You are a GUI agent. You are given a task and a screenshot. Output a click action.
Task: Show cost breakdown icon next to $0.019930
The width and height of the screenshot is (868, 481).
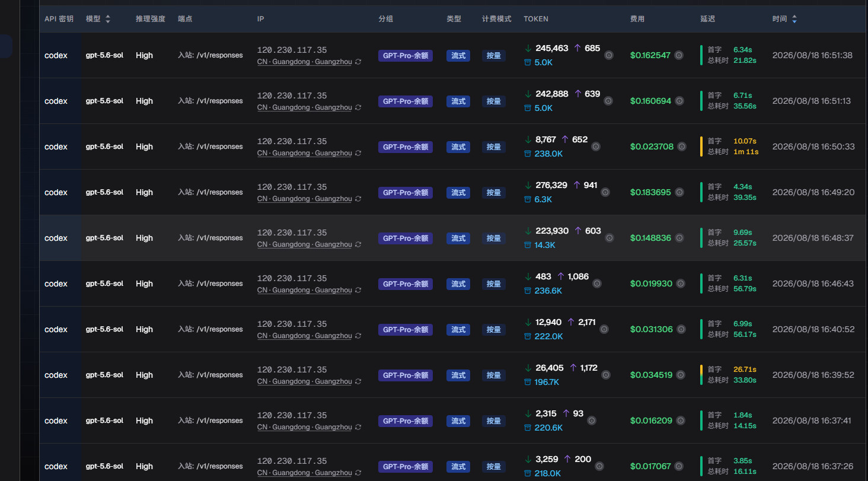(x=681, y=283)
